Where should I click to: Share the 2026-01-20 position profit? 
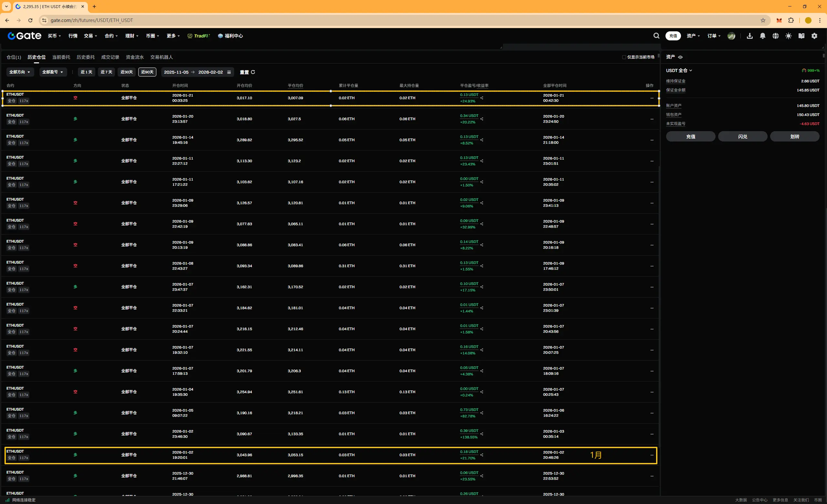point(482,119)
